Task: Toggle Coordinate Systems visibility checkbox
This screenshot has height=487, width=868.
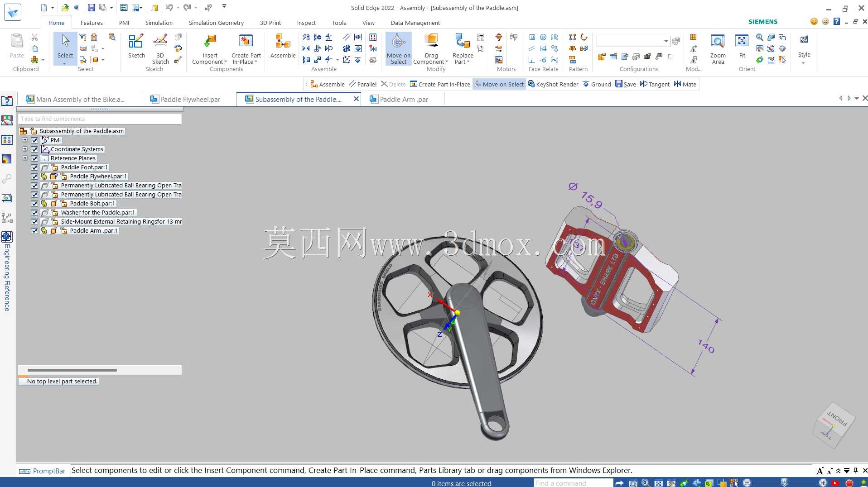Action: (x=34, y=149)
